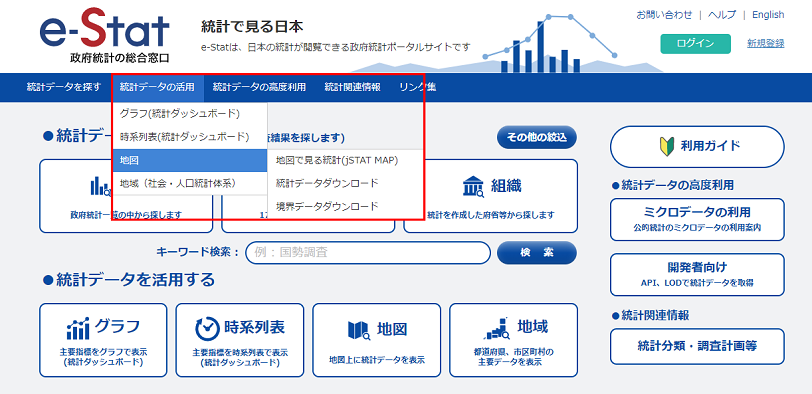Click the graph icon in グラフ card
The height and width of the screenshot is (394, 812).
point(78,328)
